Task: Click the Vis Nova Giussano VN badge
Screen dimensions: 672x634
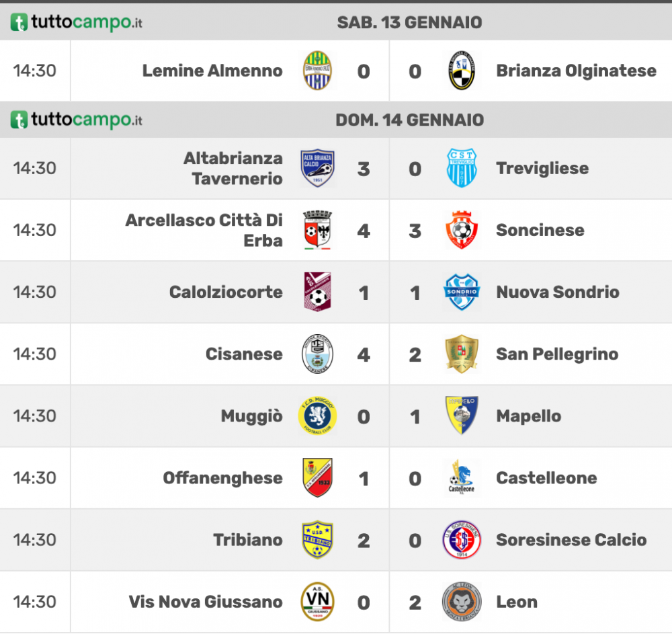Action: coord(318,602)
